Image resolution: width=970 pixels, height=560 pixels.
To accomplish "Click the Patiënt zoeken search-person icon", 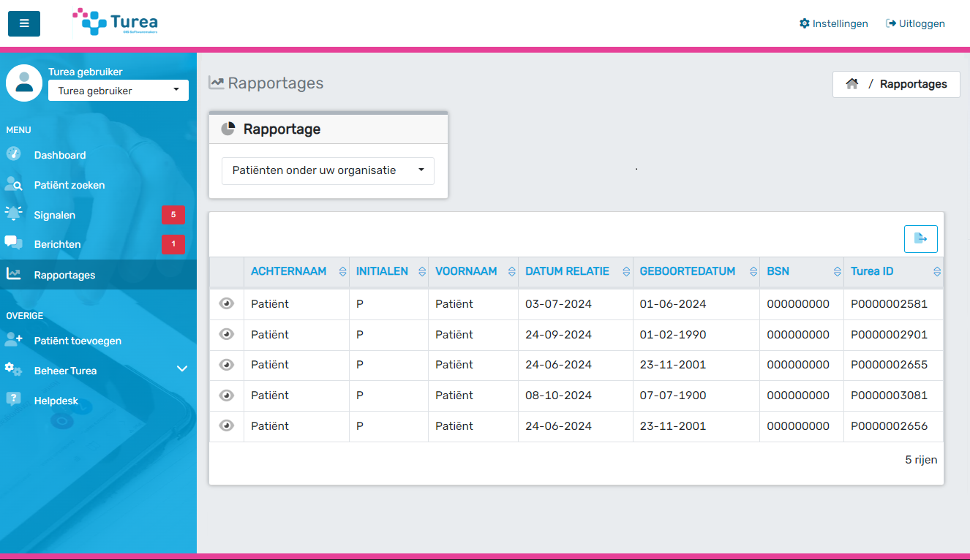I will [x=13, y=184].
